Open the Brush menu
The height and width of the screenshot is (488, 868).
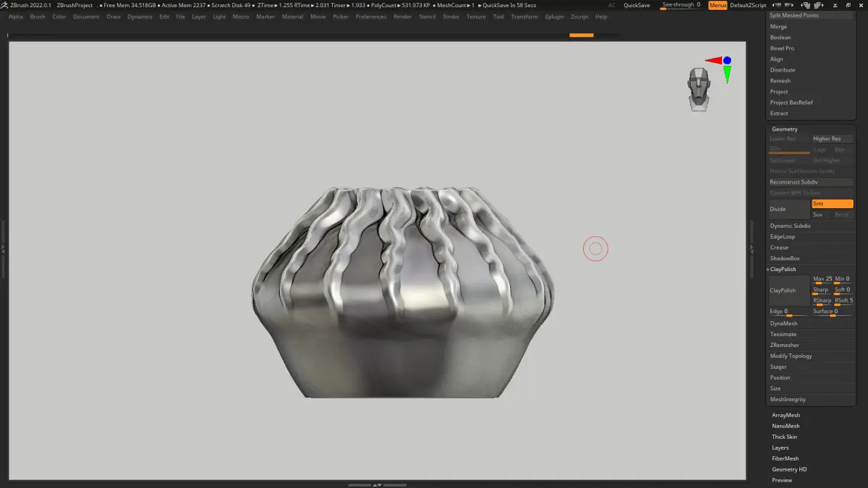click(x=38, y=17)
